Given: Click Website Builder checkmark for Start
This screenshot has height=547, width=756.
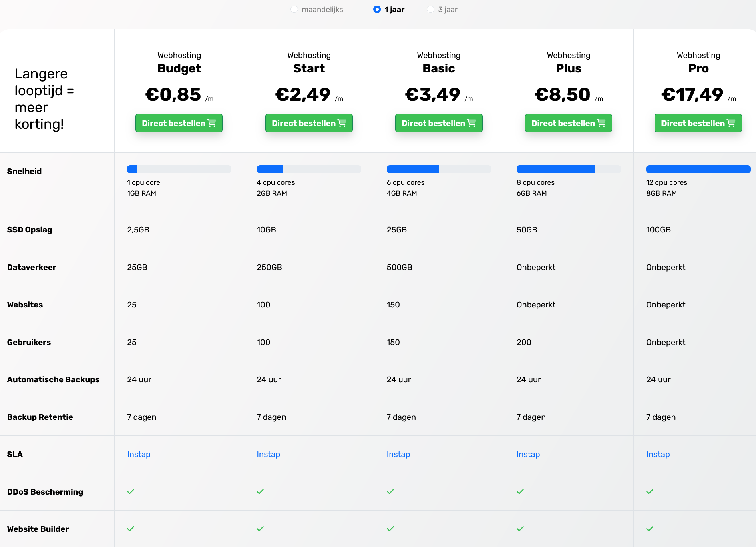Looking at the screenshot, I should tap(260, 529).
